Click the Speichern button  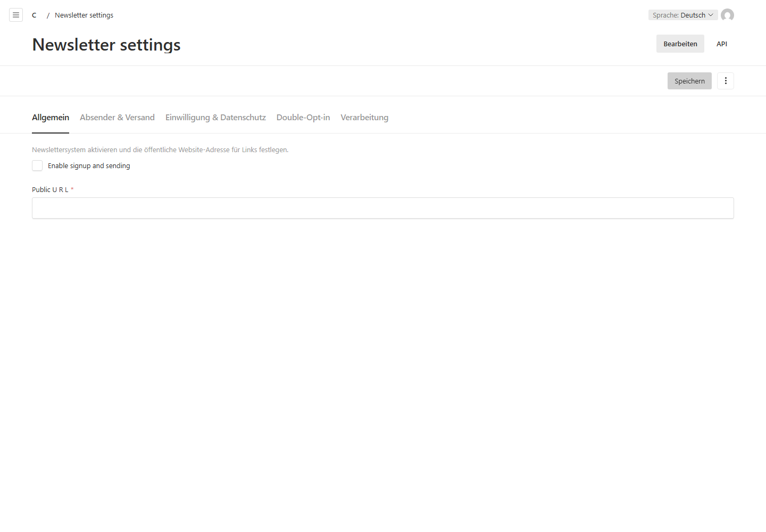(x=689, y=81)
